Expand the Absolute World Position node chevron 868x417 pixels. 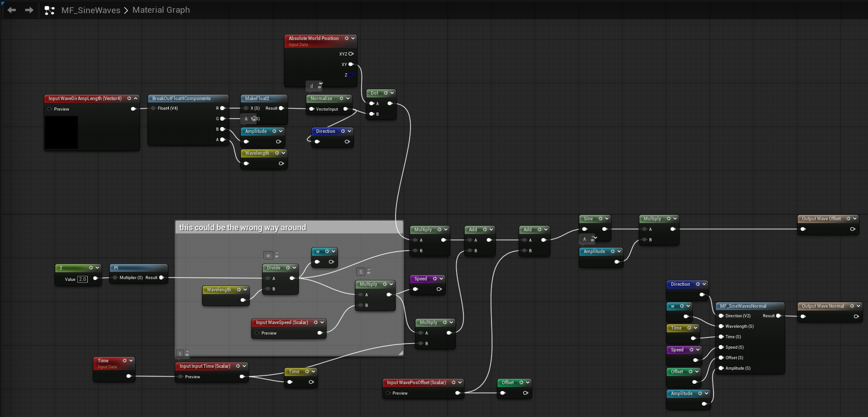353,38
